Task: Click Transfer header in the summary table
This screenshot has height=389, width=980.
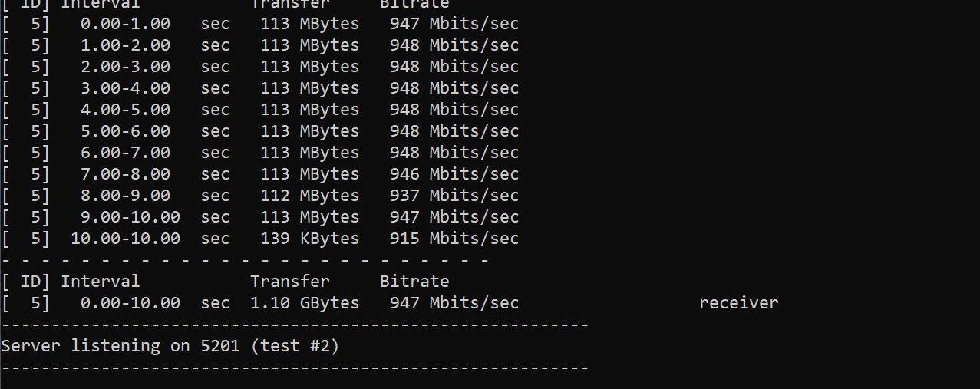Action: point(290,281)
